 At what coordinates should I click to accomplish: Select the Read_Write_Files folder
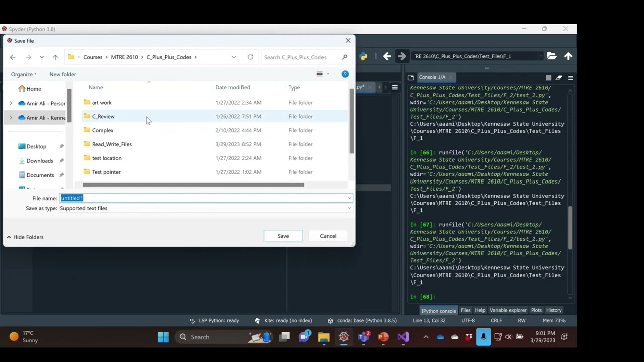[112, 144]
